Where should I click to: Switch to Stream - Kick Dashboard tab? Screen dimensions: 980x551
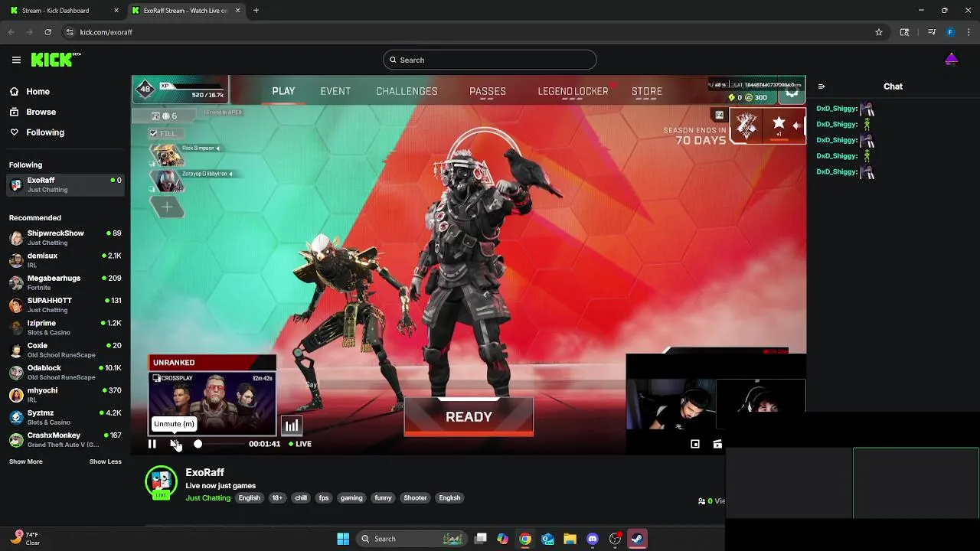pyautogui.click(x=64, y=11)
